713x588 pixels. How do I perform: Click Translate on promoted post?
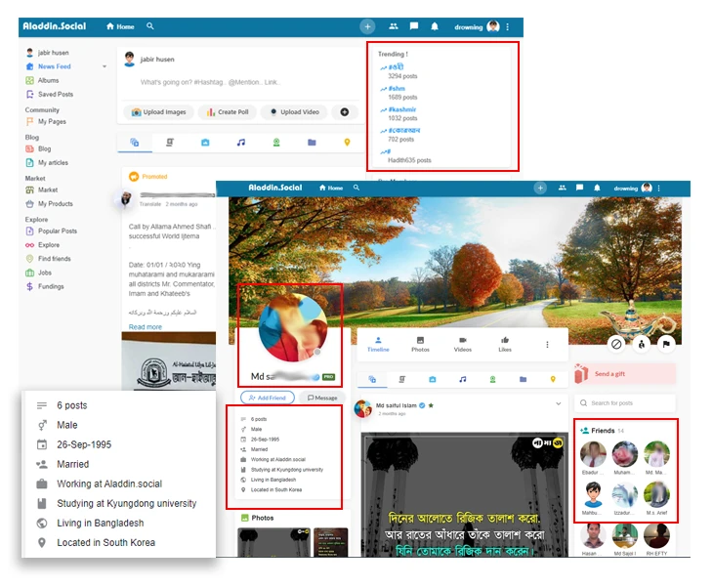point(150,204)
